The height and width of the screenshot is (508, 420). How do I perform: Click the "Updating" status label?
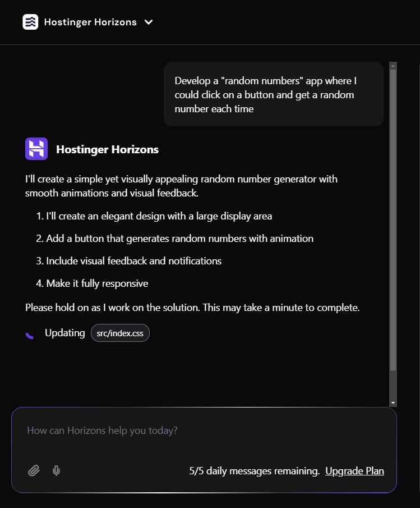[x=64, y=333]
